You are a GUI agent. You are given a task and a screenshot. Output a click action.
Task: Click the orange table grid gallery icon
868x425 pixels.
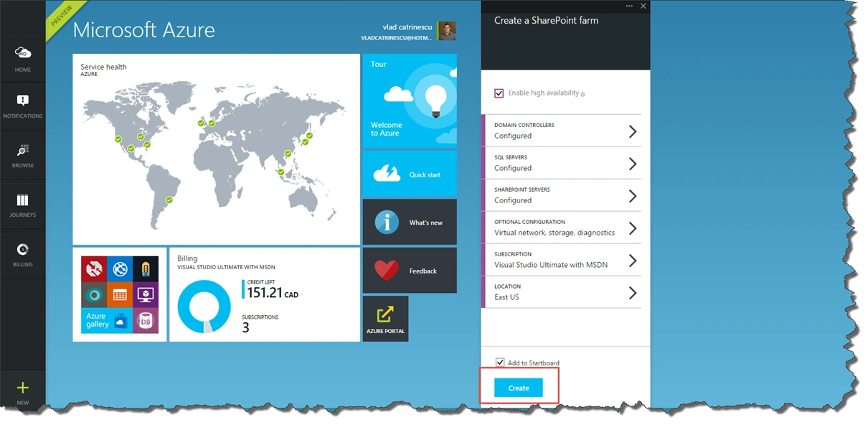coord(120,294)
